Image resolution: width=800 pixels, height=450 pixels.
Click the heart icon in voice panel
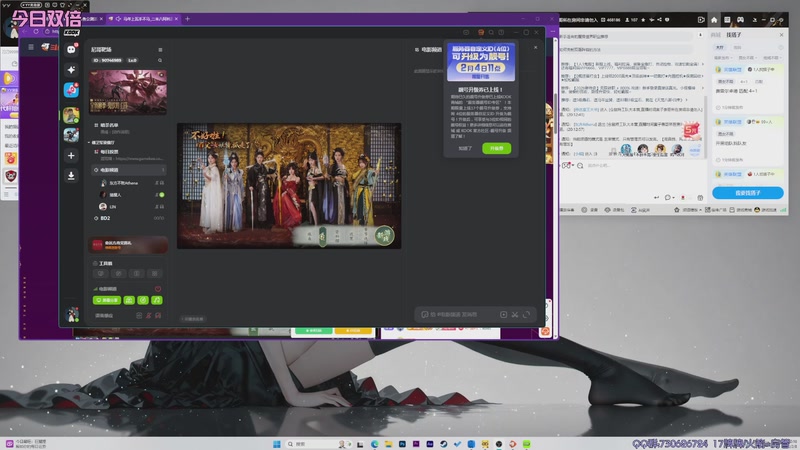click(x=158, y=289)
